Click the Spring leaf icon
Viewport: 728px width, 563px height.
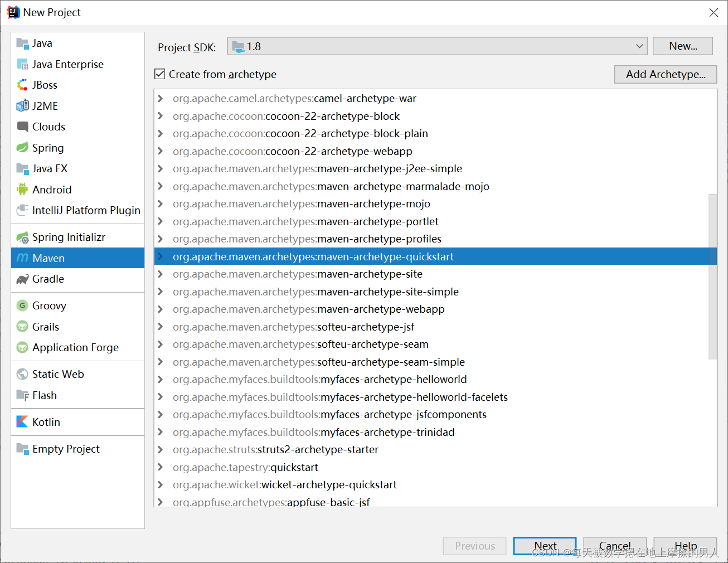click(x=22, y=148)
